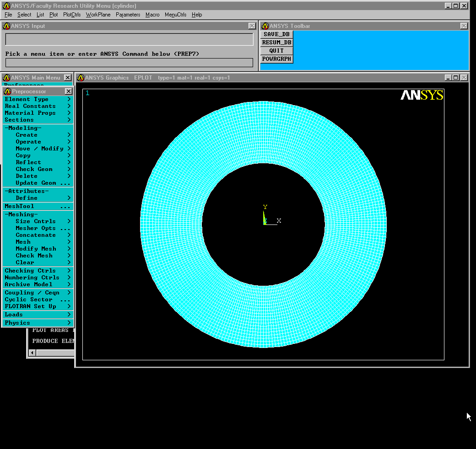
Task: Expand the Element Type submenu
Action: click(x=38, y=99)
